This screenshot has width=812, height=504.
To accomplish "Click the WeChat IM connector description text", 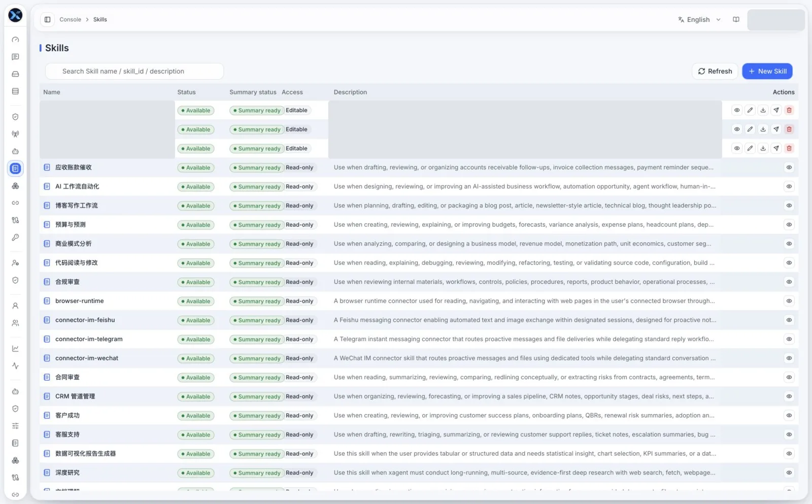I will click(525, 358).
